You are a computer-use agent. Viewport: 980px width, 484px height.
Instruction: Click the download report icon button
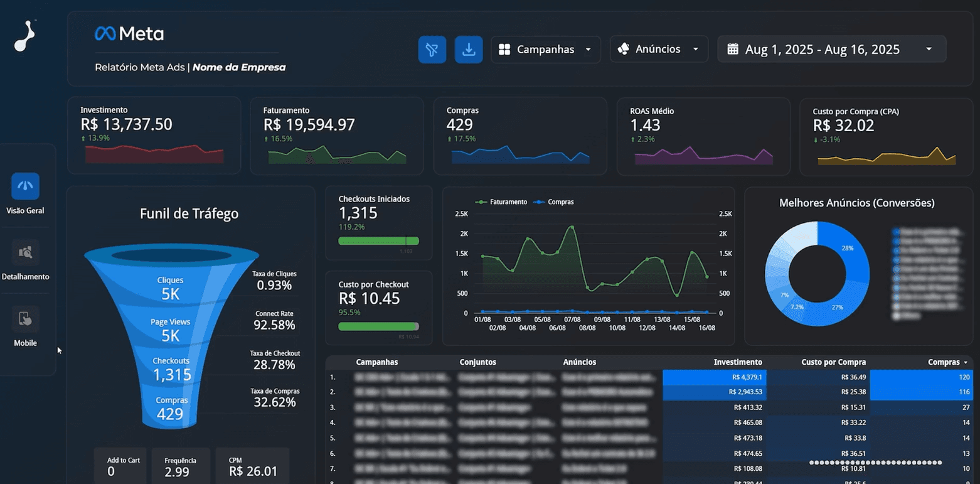pyautogui.click(x=468, y=50)
